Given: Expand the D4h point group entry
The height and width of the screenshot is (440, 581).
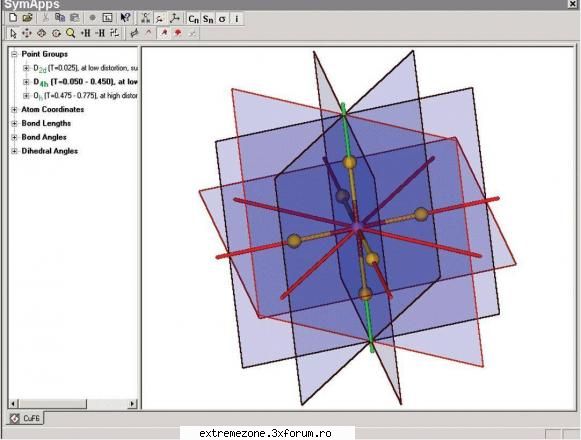Looking at the screenshot, I should coord(26,82).
